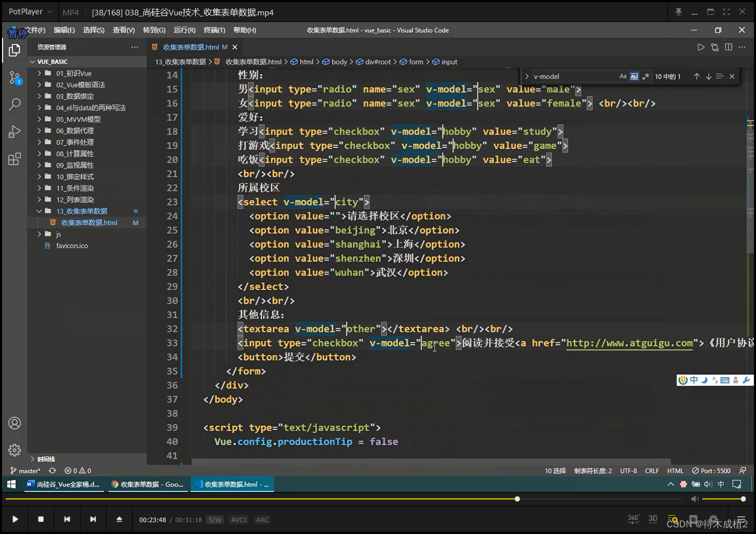Split the editor to the right
Viewport: 756px width, 534px height.
click(x=728, y=47)
